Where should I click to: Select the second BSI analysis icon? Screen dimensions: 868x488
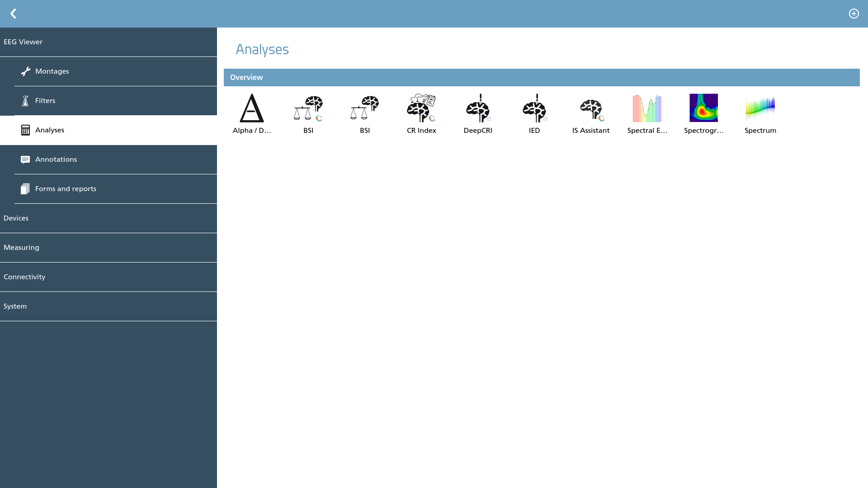point(365,108)
